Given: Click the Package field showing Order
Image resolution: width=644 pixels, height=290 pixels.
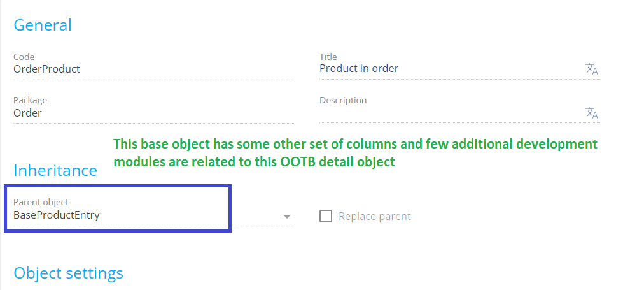Looking at the screenshot, I should pos(153,113).
